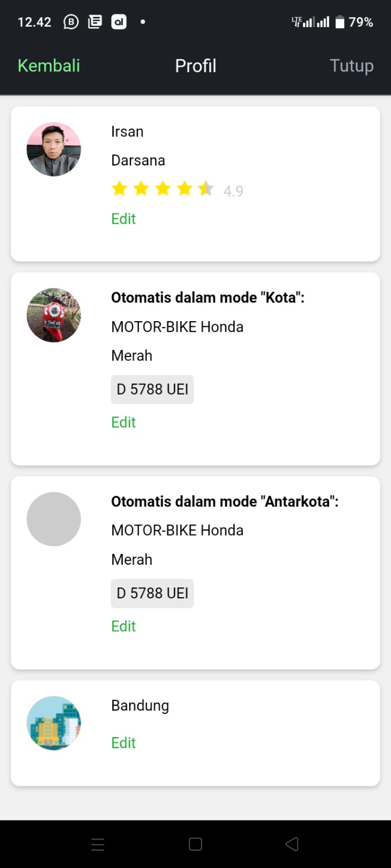Edit the Antarkota mode vehicle
This screenshot has width=391, height=868.
coord(123,626)
